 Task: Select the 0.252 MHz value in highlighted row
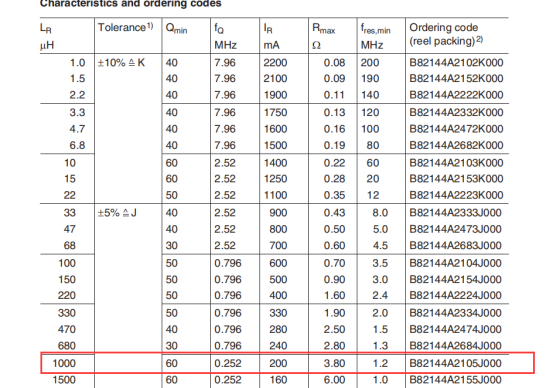[228, 363]
